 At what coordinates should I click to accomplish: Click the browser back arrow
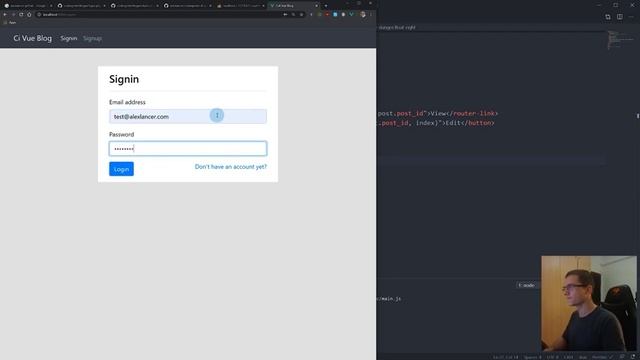pos(5,14)
